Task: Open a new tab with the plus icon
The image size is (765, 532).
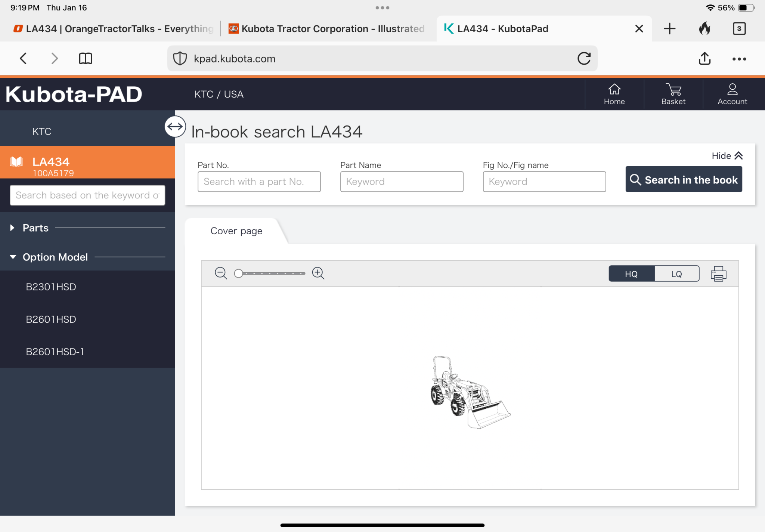Action: [669, 28]
